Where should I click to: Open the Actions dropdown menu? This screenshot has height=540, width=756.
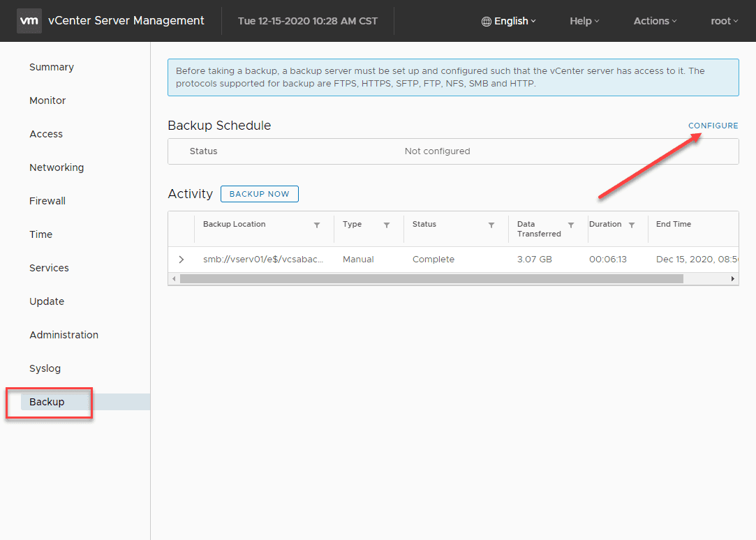[655, 21]
